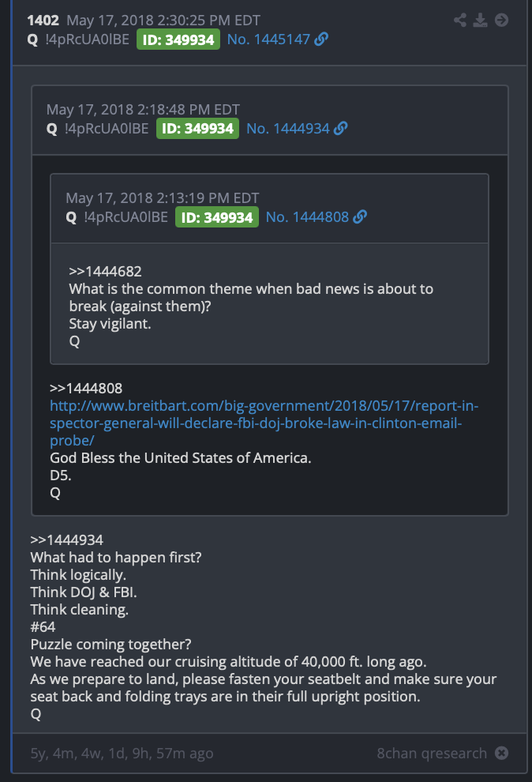Screen dimensions: 532x782
Task: Download post 1402 with the download icon
Action: pyautogui.click(x=480, y=20)
